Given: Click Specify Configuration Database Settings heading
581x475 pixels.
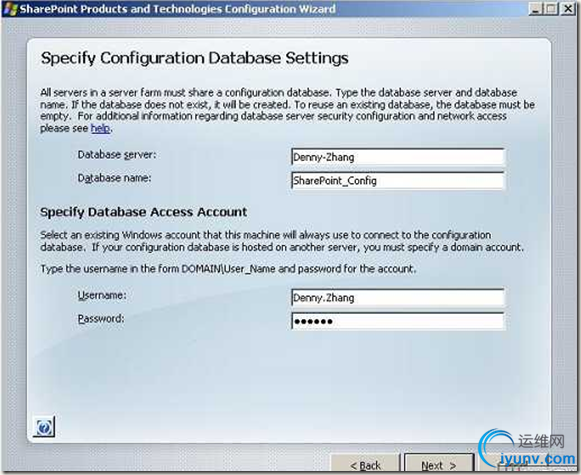Looking at the screenshot, I should tap(195, 59).
